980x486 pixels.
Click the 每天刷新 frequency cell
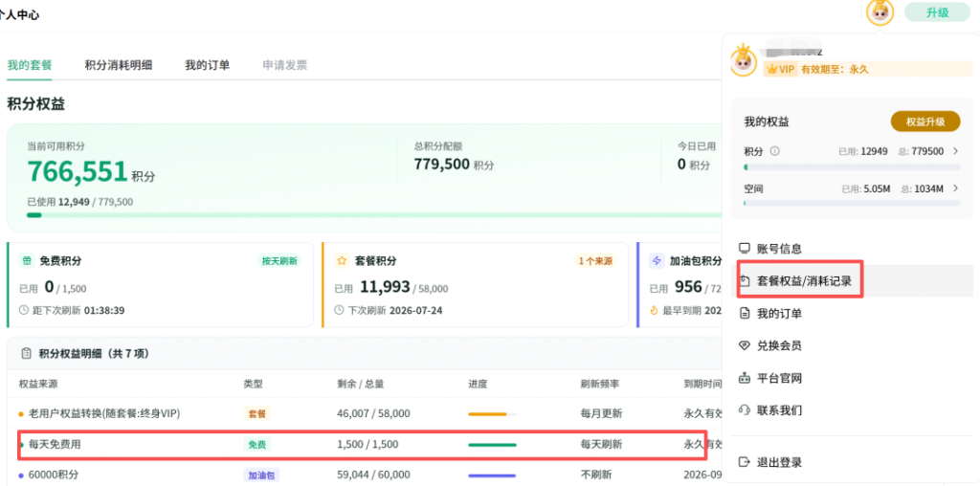pyautogui.click(x=601, y=445)
